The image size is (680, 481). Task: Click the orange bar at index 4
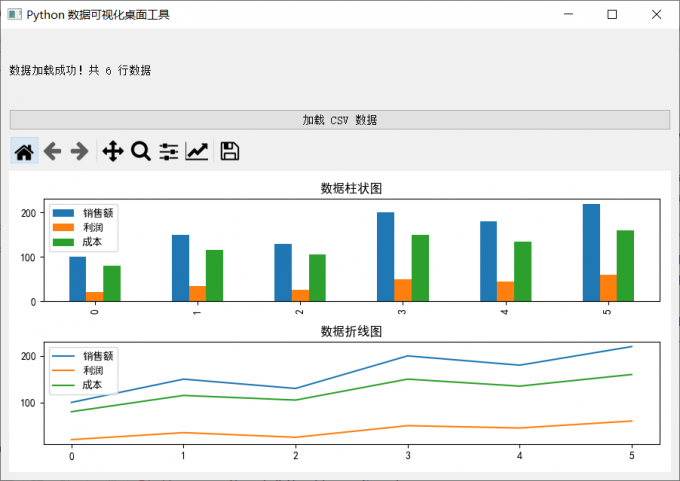tap(506, 291)
